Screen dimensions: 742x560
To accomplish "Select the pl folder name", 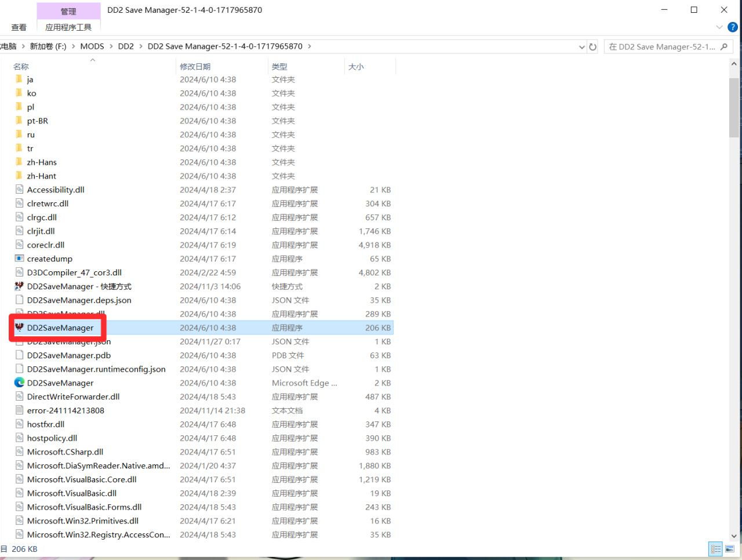I will coord(31,107).
